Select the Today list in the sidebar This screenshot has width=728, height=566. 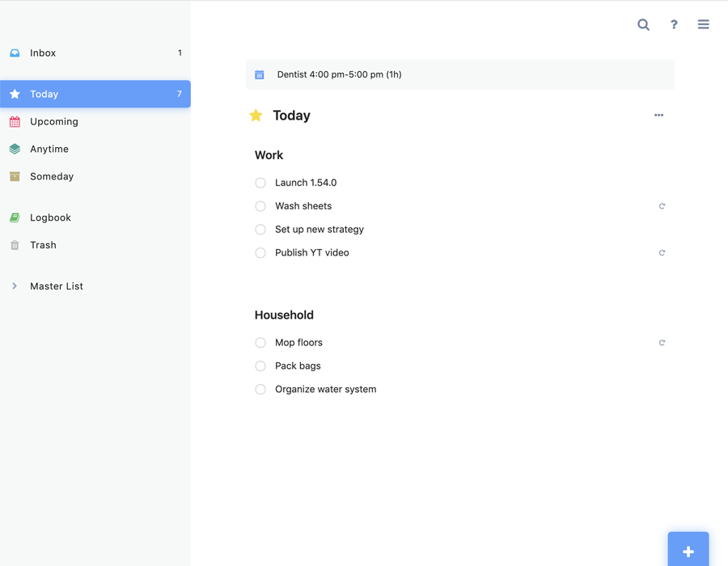(x=43, y=94)
